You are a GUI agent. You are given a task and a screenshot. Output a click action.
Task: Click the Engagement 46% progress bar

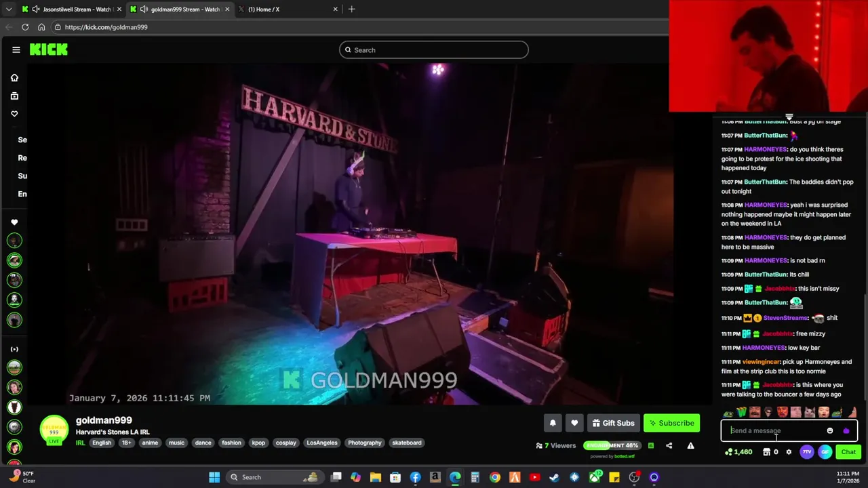tap(612, 445)
